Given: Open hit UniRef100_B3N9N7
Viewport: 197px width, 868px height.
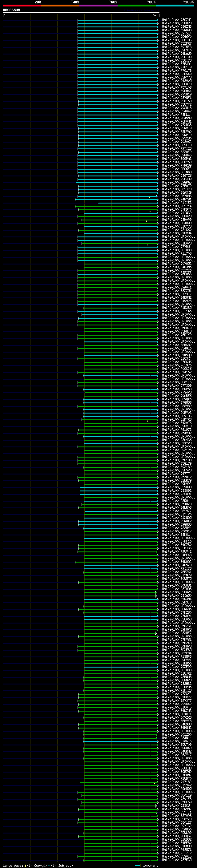Looking at the screenshot, I should [x=177, y=809].
